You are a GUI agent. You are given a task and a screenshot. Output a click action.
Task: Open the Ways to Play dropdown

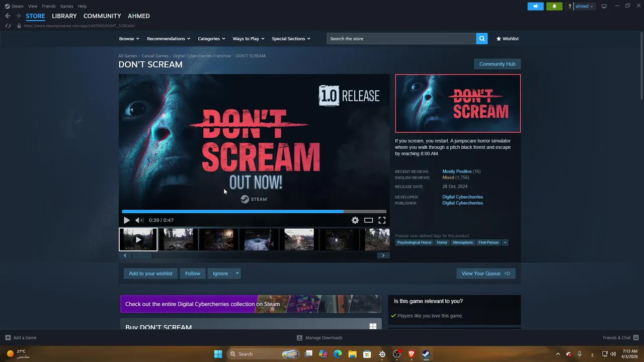pos(249,39)
